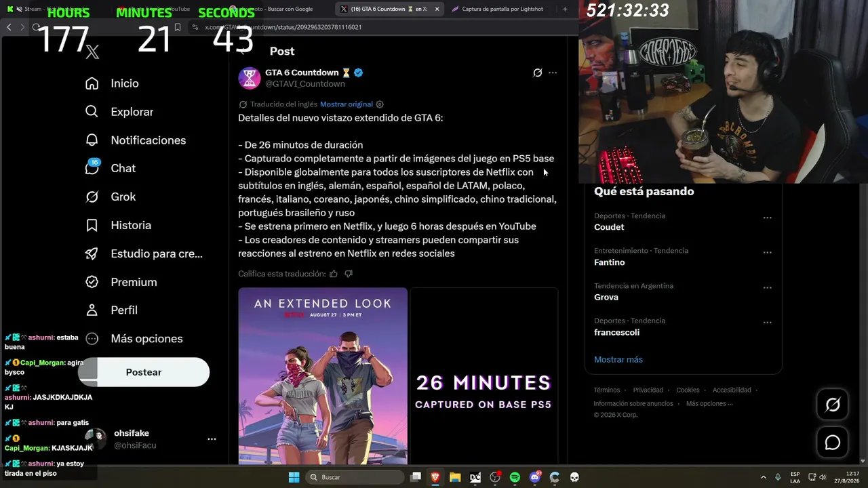Close the GTA 6 Countdown tab
Viewport: 868px width, 488px height.
[x=437, y=9]
